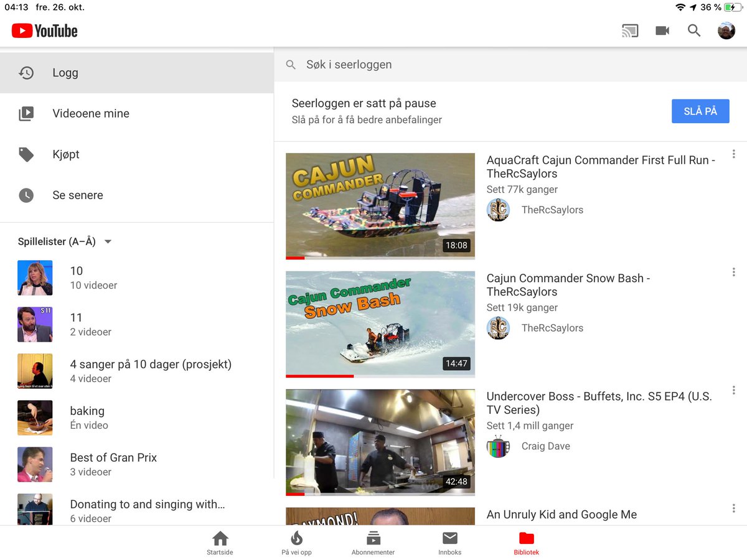Viewport: 747px width, 560px height.
Task: Open more options for Undercover Boss video
Action: click(x=734, y=391)
